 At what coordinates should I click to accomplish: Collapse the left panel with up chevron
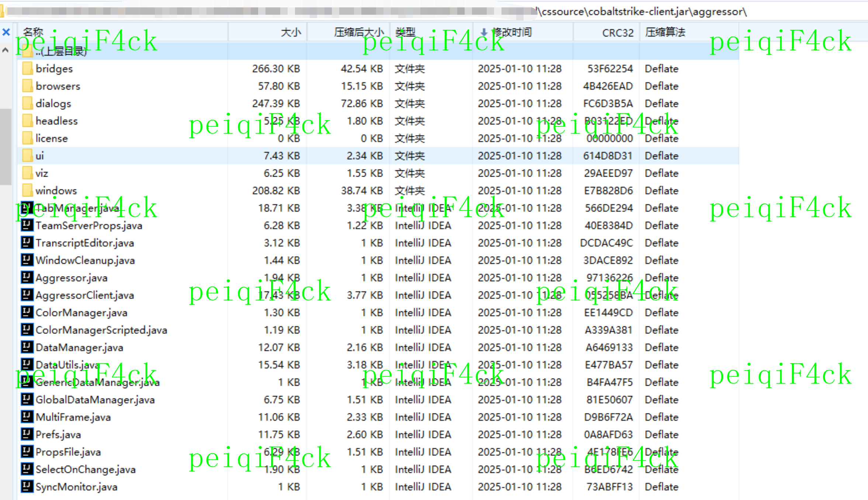(6, 50)
